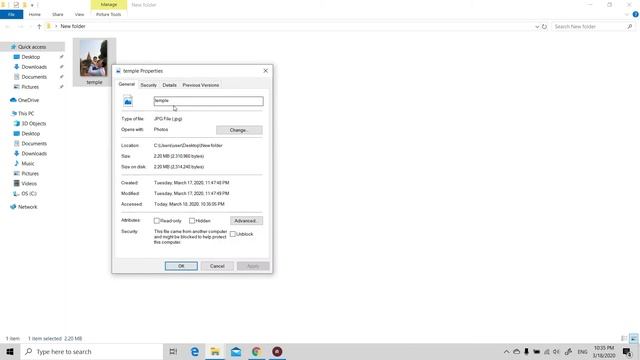
Task: Click the Advanced... button
Action: pos(246,221)
